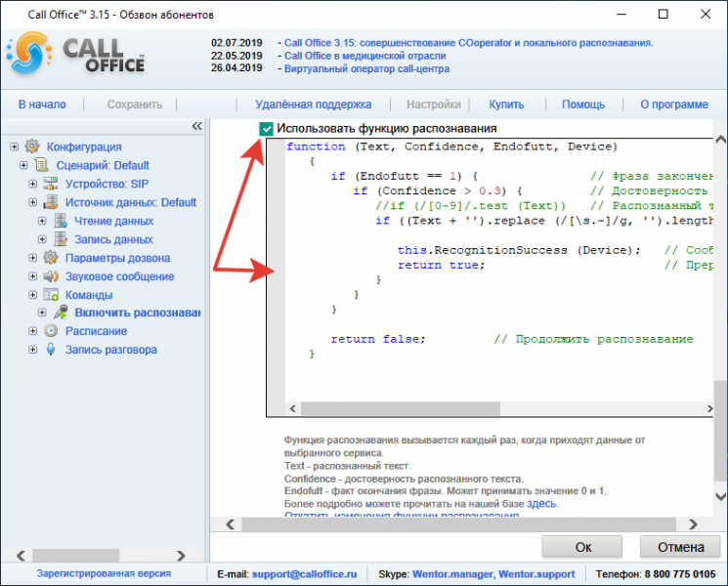
Task: Click the Call Office logo
Action: [76, 54]
